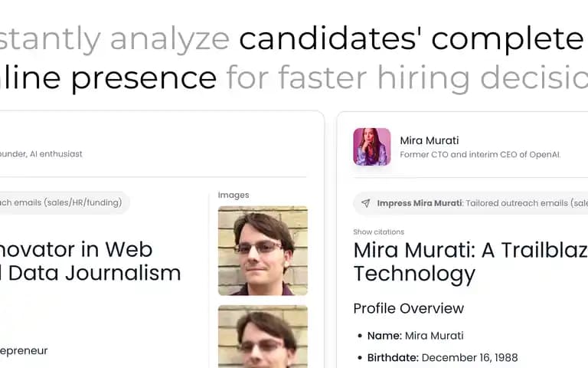The width and height of the screenshot is (588, 368).
Task: Click the bold presence word in the headline
Action: pyautogui.click(x=144, y=78)
